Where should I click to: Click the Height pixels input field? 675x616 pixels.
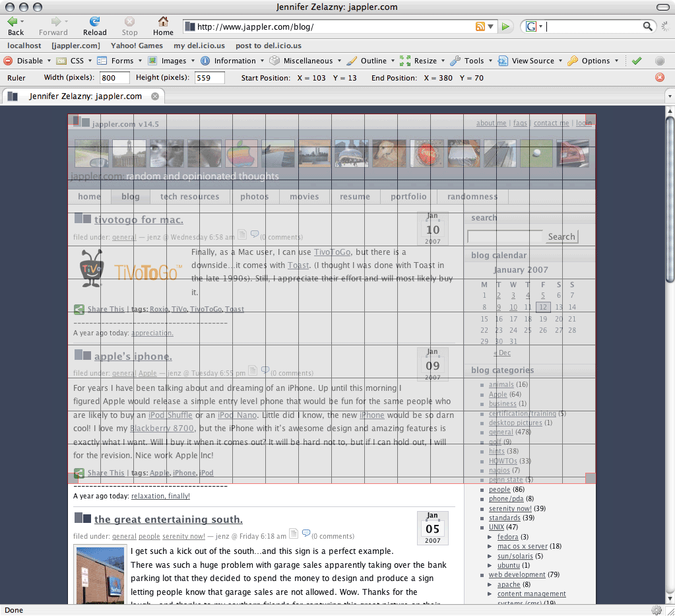pos(210,78)
